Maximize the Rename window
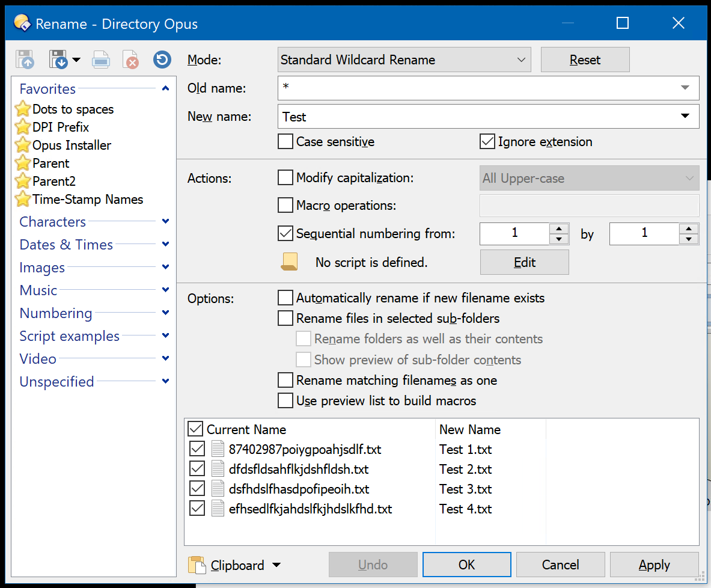Viewport: 711px width, 588px height. pyautogui.click(x=623, y=23)
